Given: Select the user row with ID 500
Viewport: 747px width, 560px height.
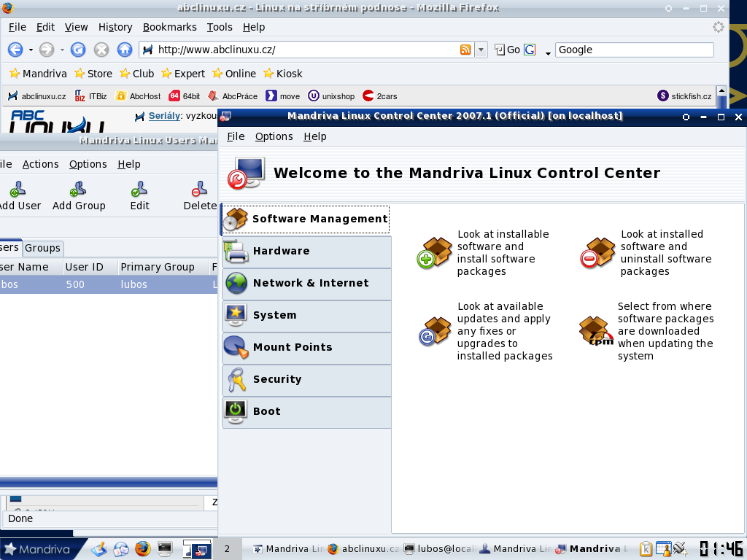Looking at the screenshot, I should point(109,285).
